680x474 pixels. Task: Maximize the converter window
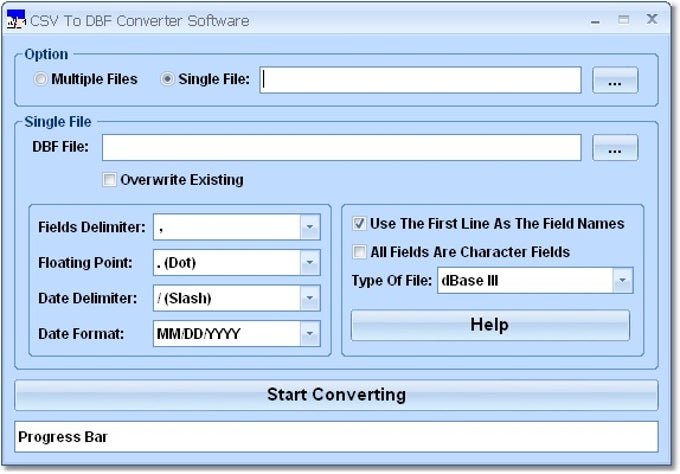coord(624,19)
